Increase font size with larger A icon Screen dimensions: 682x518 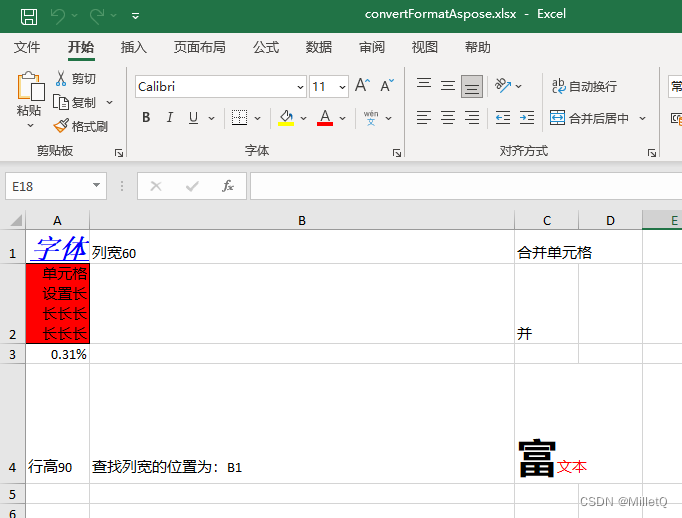(363, 85)
